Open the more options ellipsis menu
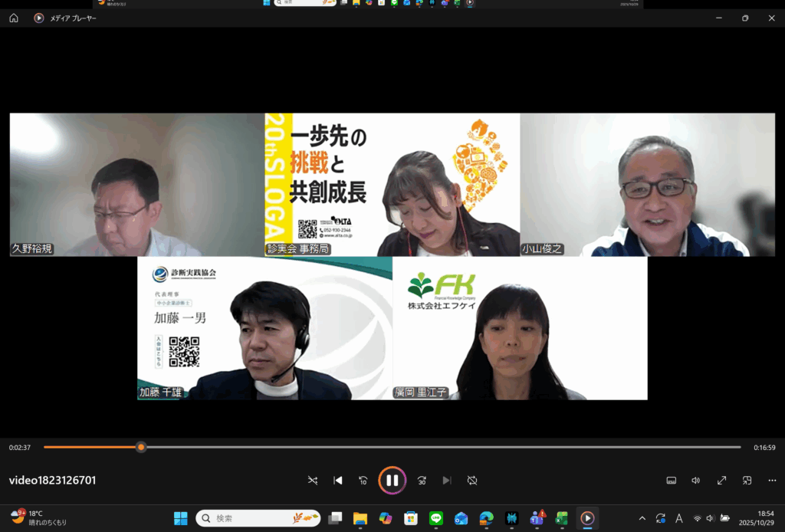785x532 pixels. (x=771, y=481)
